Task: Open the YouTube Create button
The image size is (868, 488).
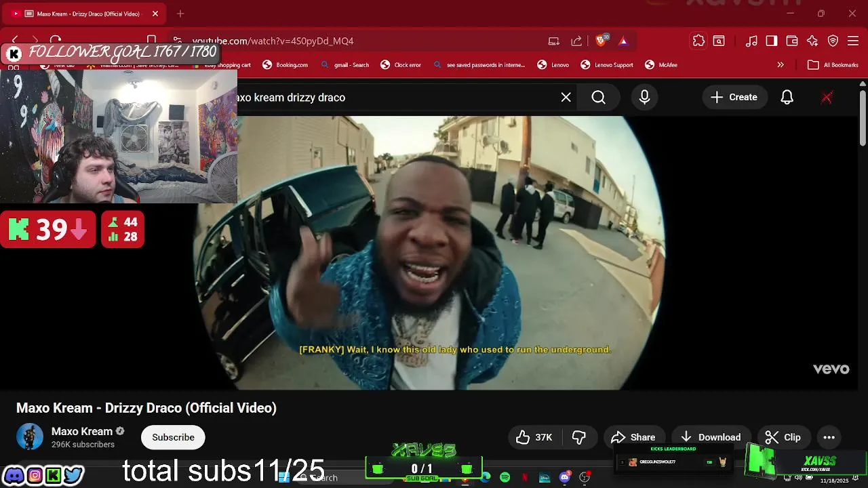Action: [x=734, y=98]
